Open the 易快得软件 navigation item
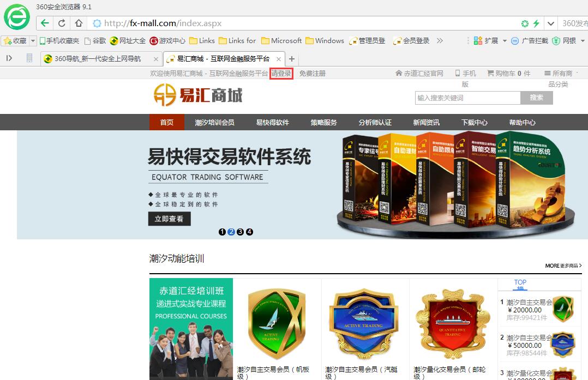Viewport: 588px width, 380px height. coord(273,123)
